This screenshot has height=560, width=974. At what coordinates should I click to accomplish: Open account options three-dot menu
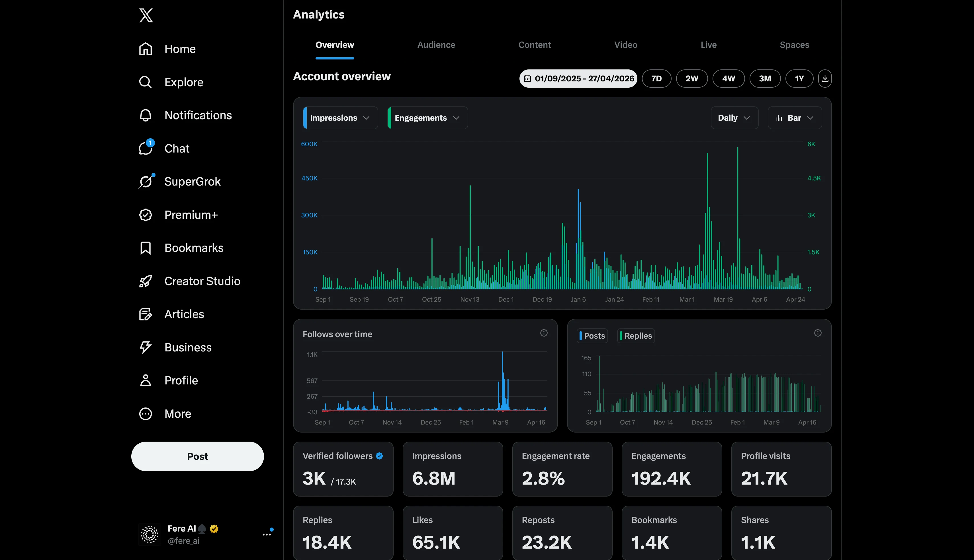click(267, 534)
